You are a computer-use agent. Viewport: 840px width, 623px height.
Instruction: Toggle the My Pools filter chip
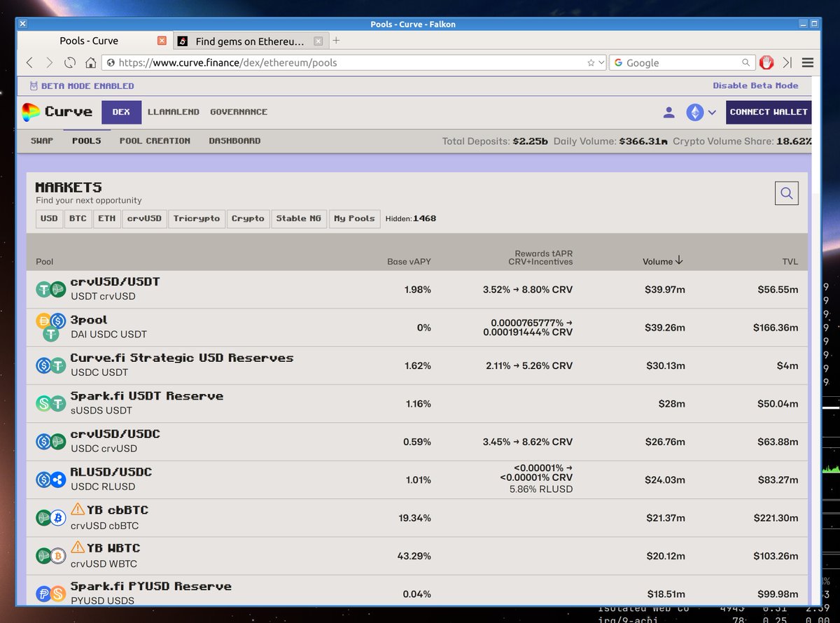(355, 218)
